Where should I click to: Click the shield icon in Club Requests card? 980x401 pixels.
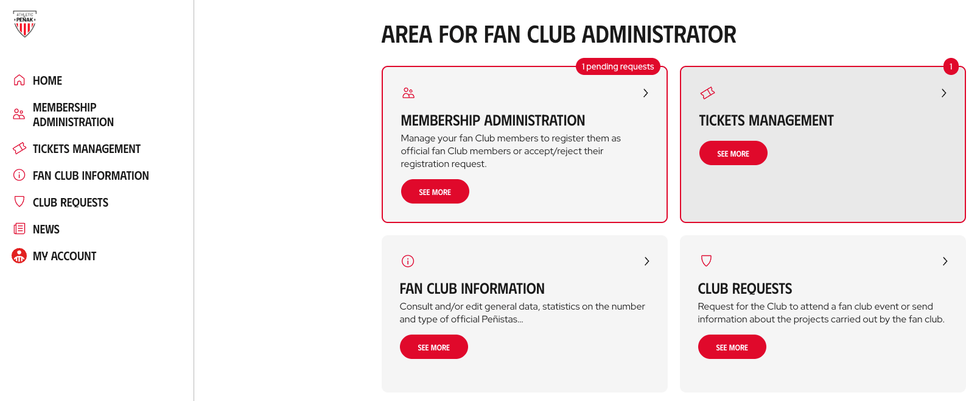click(x=706, y=261)
